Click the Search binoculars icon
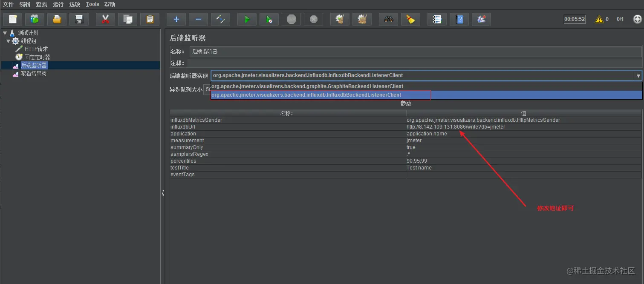Image resolution: width=644 pixels, height=284 pixels. [x=389, y=19]
